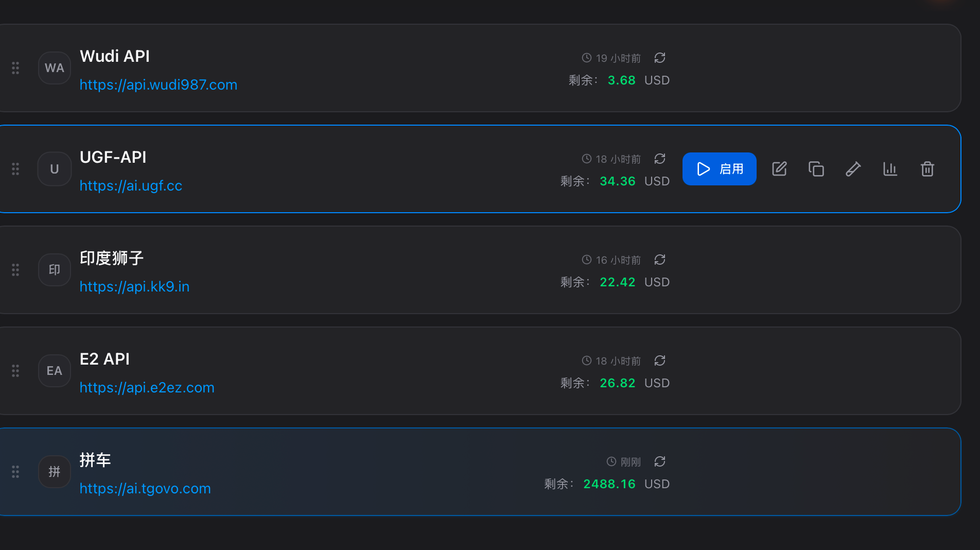Click the edit icon for UGF-API
This screenshot has width=980, height=550.
[x=779, y=169]
